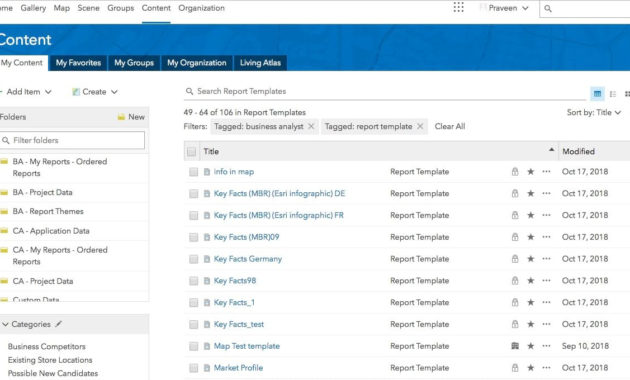Screen dimensions: 630x380
Task: Filter by Existing Store Locations category
Action: [x=50, y=360]
